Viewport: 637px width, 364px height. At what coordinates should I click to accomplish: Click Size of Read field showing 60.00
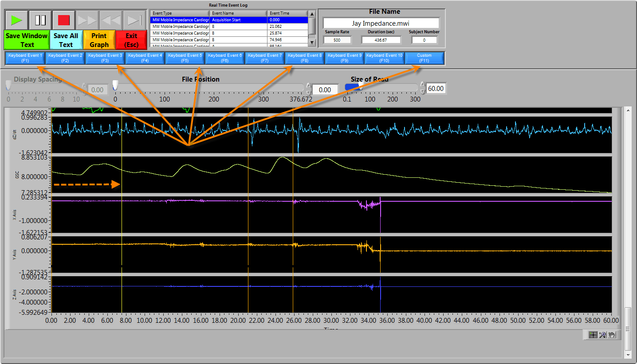pos(436,88)
